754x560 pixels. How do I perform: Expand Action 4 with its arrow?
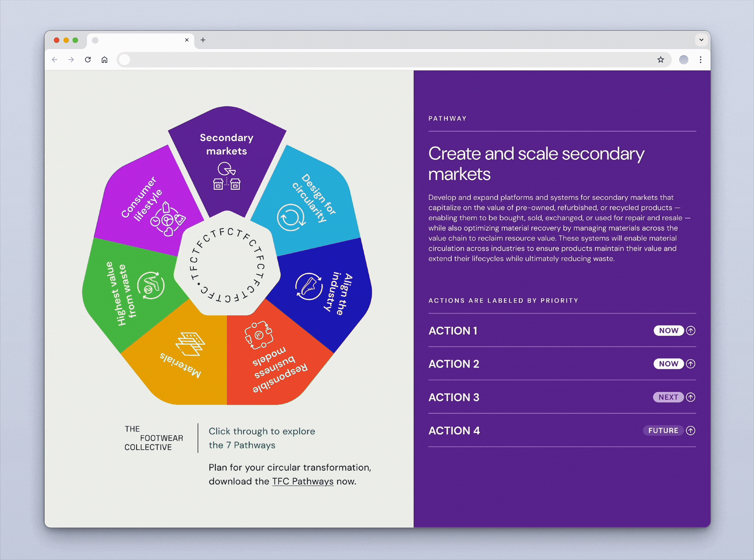690,430
